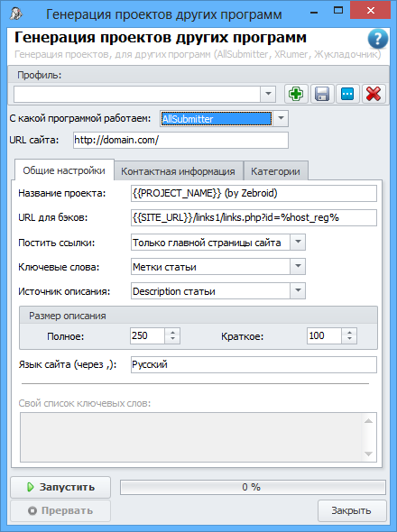Decrease Краткое description size

349,340
